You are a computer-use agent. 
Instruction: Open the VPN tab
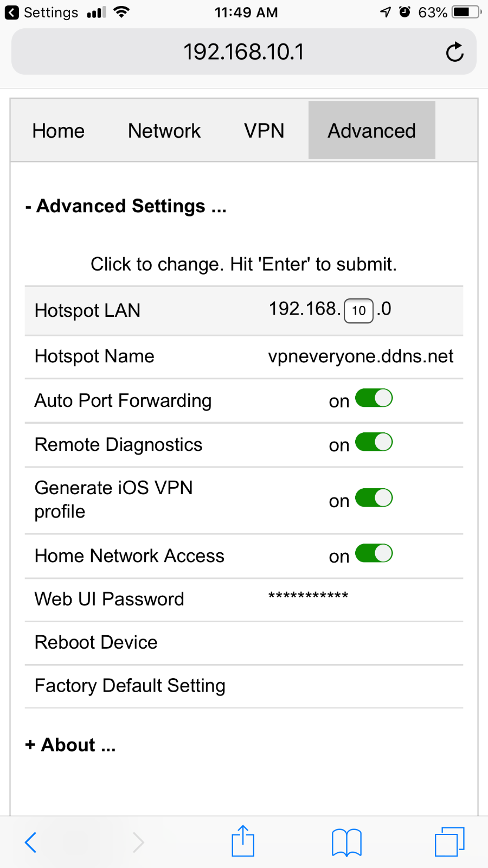[x=264, y=131]
